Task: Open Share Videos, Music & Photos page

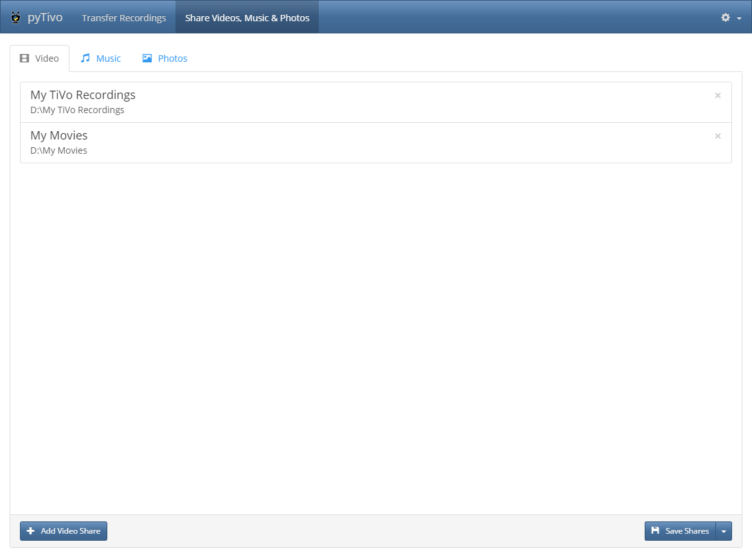Action: click(247, 18)
